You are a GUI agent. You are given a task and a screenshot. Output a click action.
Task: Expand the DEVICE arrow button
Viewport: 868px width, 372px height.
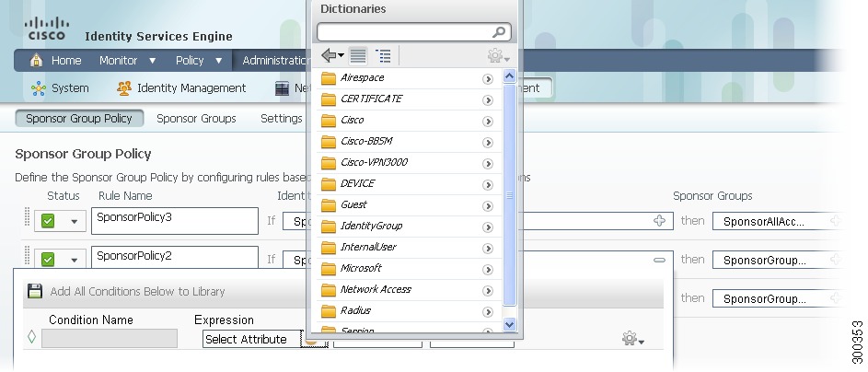[488, 185]
